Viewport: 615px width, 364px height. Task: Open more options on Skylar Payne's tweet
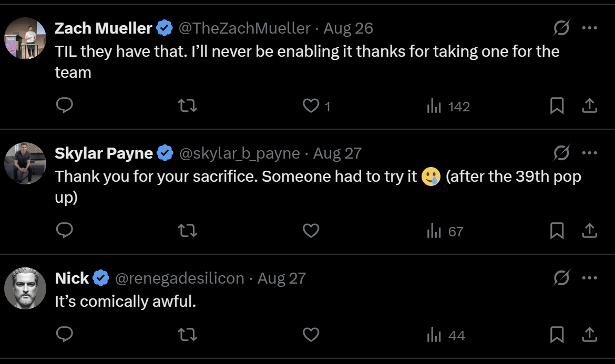(589, 153)
